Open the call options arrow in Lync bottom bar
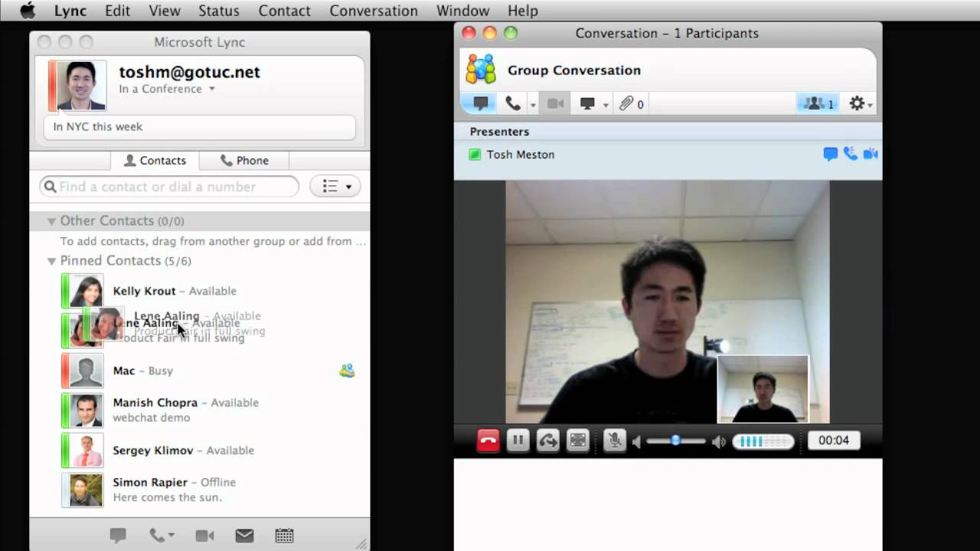The height and width of the screenshot is (551, 980). (x=171, y=536)
